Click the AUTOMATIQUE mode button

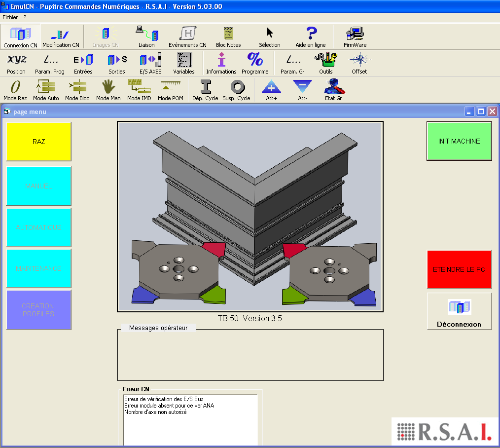[38, 227]
